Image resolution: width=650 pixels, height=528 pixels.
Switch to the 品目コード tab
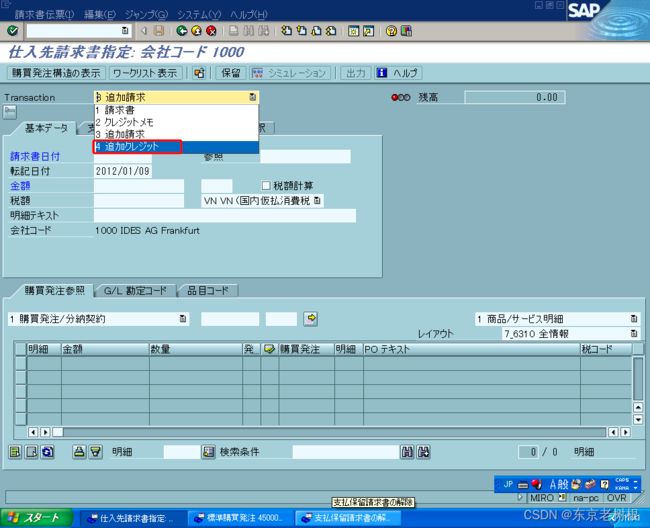[x=208, y=291]
